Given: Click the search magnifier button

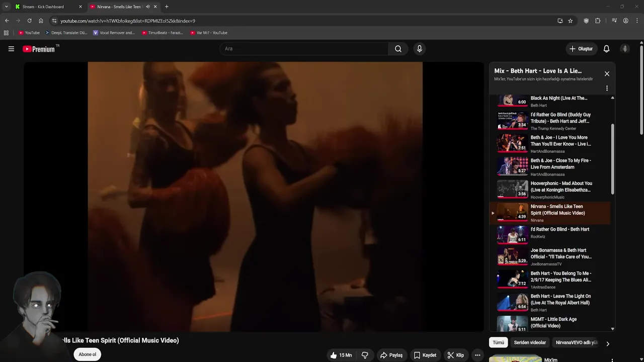Looking at the screenshot, I should click(398, 49).
